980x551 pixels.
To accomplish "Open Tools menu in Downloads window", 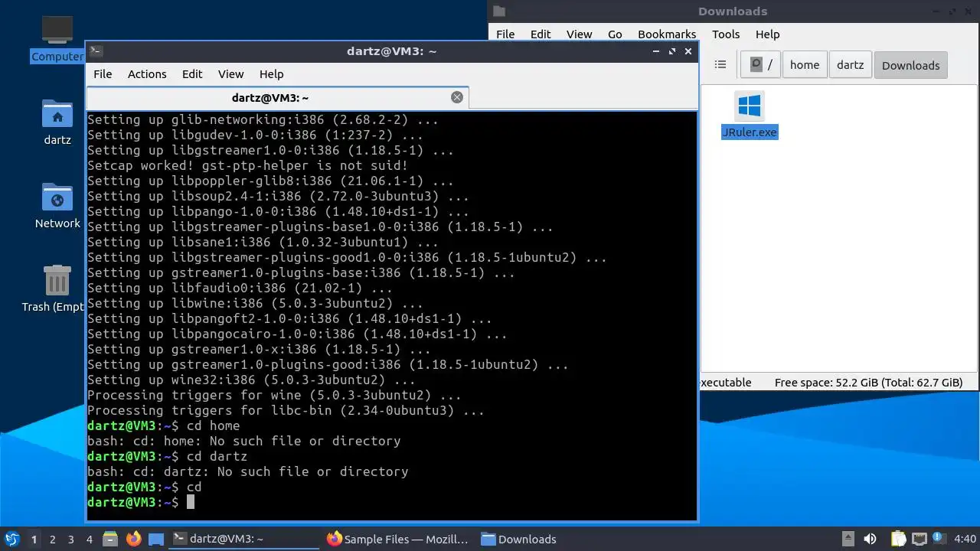I will tap(726, 34).
